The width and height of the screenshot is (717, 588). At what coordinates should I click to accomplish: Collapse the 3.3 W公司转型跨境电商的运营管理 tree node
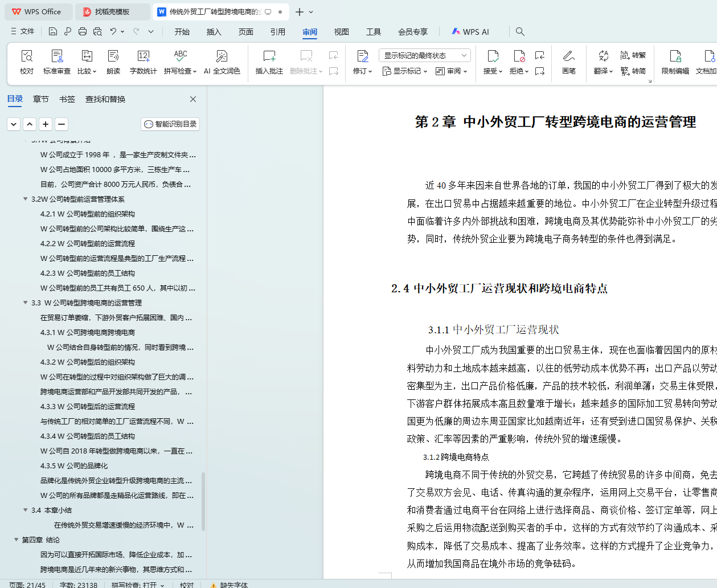[25, 303]
